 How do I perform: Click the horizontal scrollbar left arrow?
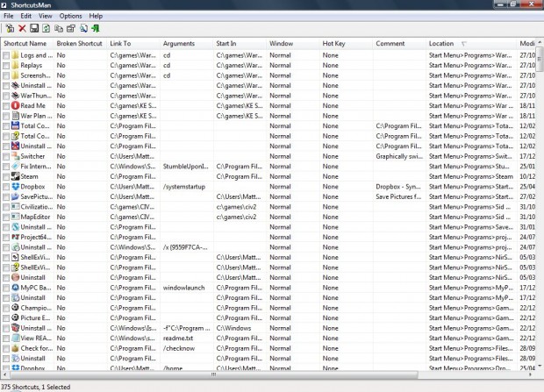pyautogui.click(x=4, y=374)
